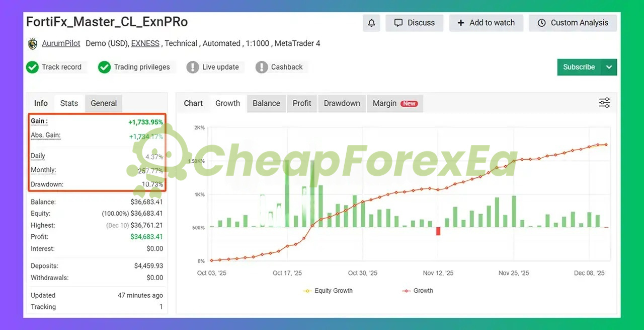
Task: Click the notification bell icon
Action: (371, 23)
